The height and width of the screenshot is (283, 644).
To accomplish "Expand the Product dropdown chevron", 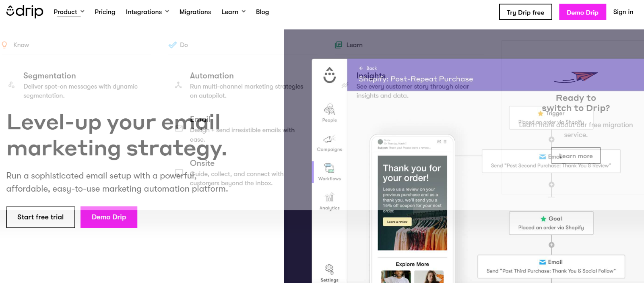I will [83, 12].
